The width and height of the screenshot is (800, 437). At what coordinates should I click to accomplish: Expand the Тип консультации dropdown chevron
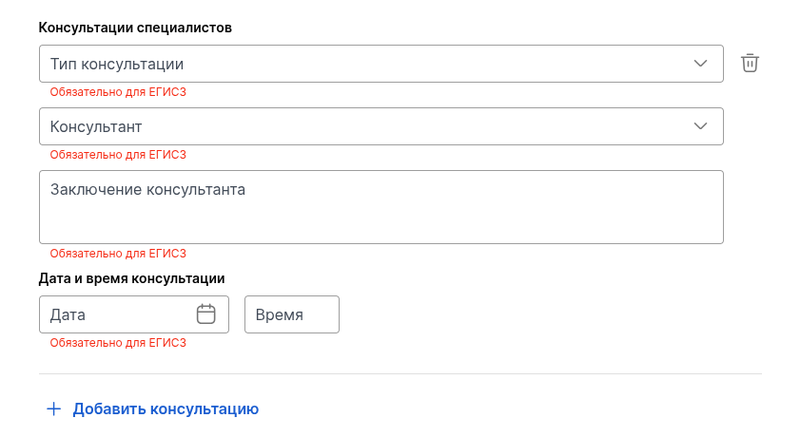click(701, 64)
